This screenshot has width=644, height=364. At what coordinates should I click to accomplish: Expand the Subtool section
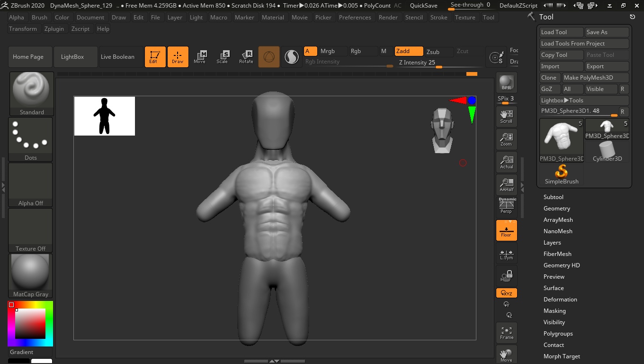click(553, 197)
